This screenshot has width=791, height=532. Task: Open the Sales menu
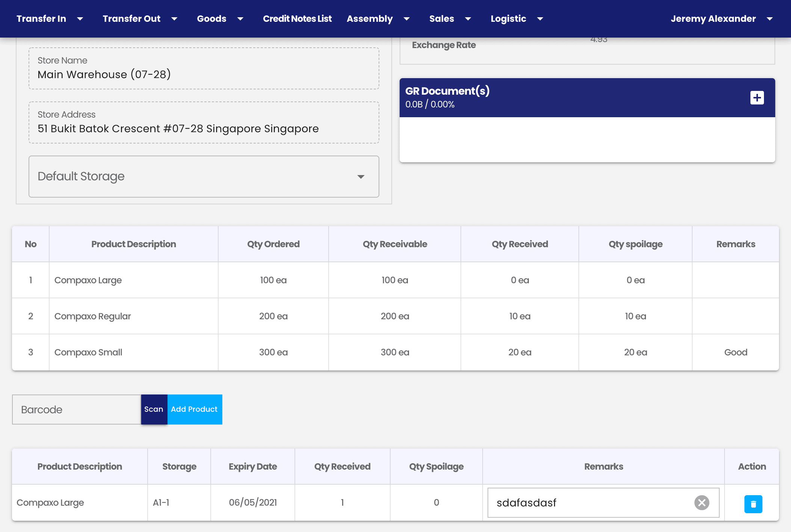tap(442, 19)
